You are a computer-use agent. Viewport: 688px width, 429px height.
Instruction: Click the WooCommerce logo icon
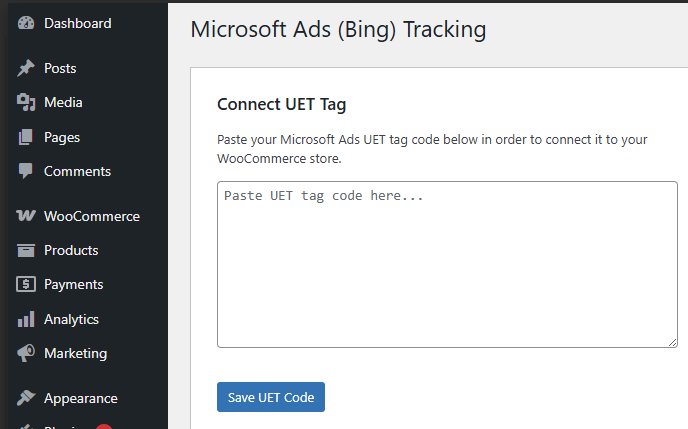click(26, 216)
